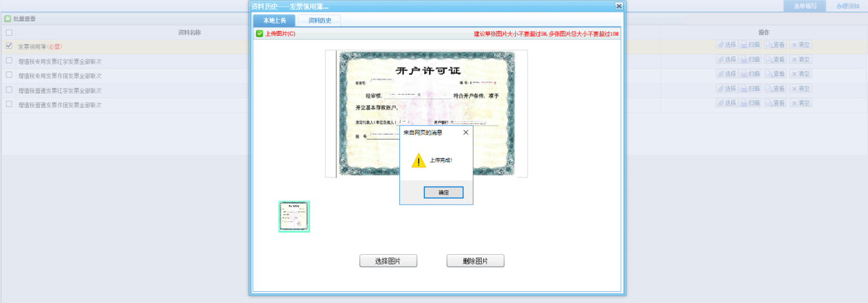The width and height of the screenshot is (868, 303).
Task: Toggle the select-all checkbox in table header
Action: click(9, 32)
